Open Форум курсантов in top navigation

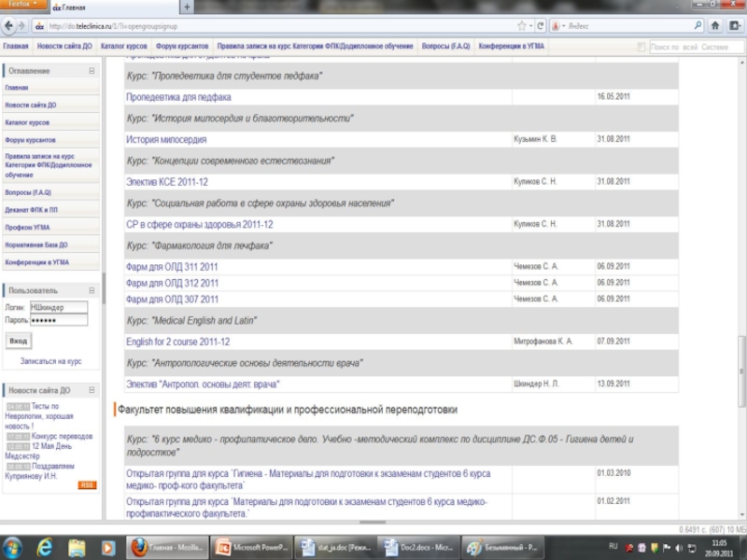(182, 46)
